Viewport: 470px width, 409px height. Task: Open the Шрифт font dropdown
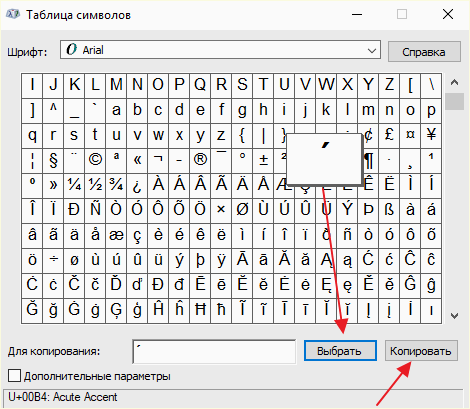(x=220, y=50)
